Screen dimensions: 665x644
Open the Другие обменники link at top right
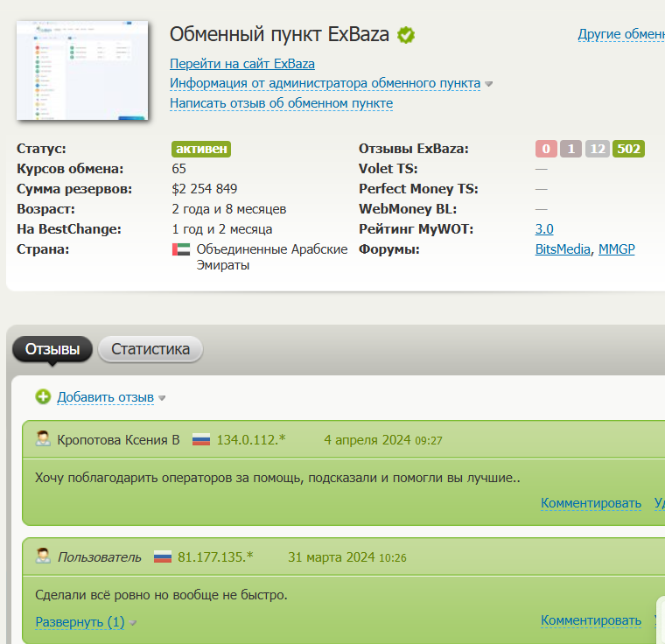point(621,34)
